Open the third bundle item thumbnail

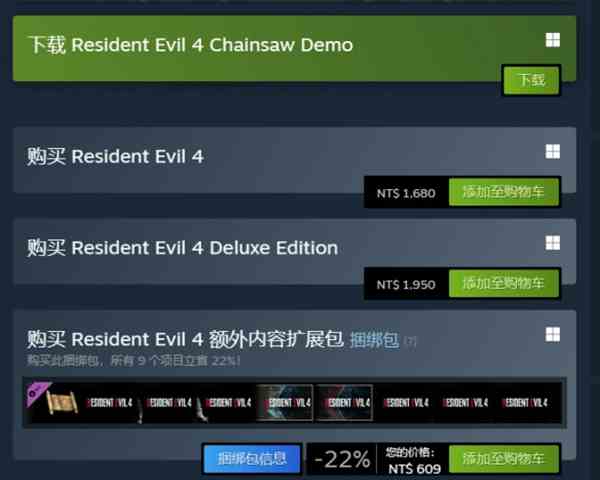pos(168,403)
